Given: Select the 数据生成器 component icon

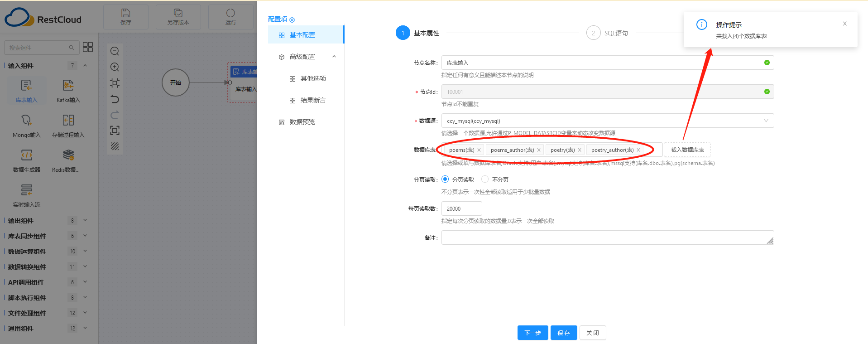Looking at the screenshot, I should [x=26, y=155].
